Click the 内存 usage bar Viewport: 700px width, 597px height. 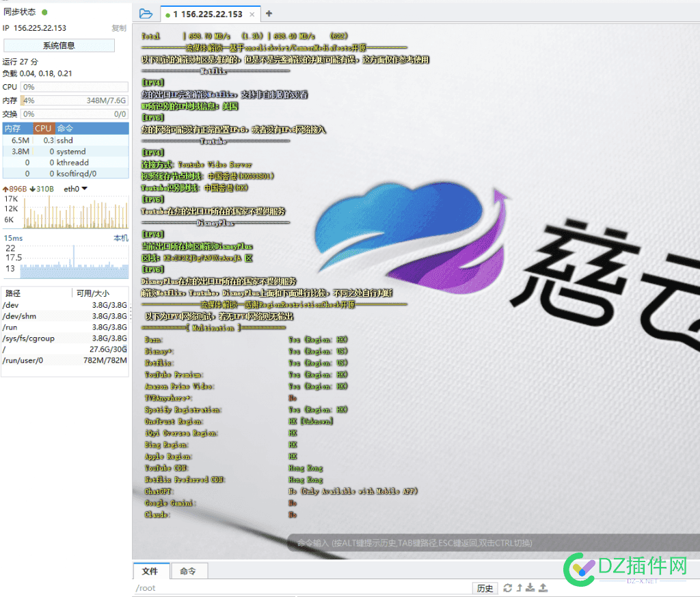[75, 101]
